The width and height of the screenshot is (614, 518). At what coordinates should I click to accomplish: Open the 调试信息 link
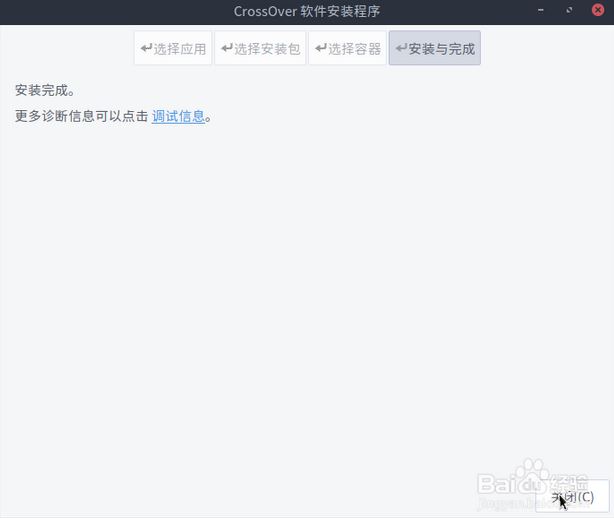tap(178, 116)
